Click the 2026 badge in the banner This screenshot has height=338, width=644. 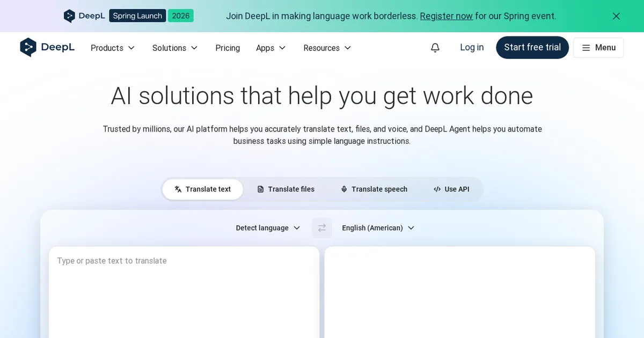click(181, 16)
